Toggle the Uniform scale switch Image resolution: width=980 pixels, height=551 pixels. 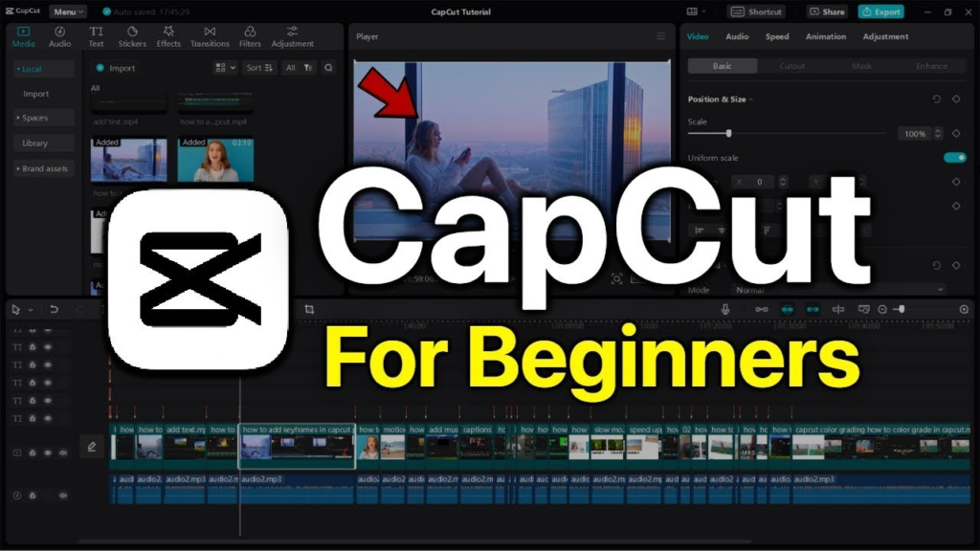tap(954, 158)
